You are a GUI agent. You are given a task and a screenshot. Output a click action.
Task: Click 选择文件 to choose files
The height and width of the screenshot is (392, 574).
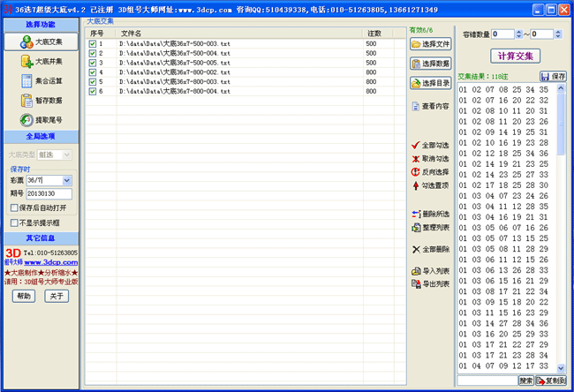tap(431, 44)
